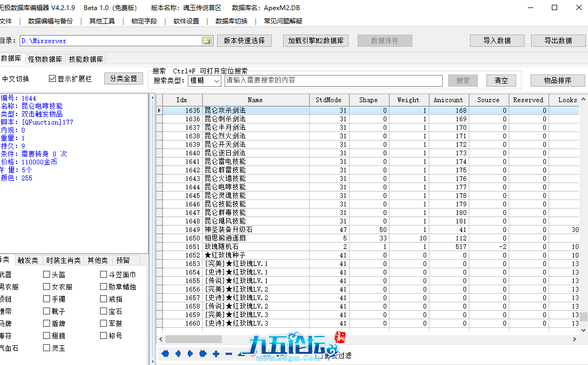Enable the 头盔 category checkbox

(47, 275)
